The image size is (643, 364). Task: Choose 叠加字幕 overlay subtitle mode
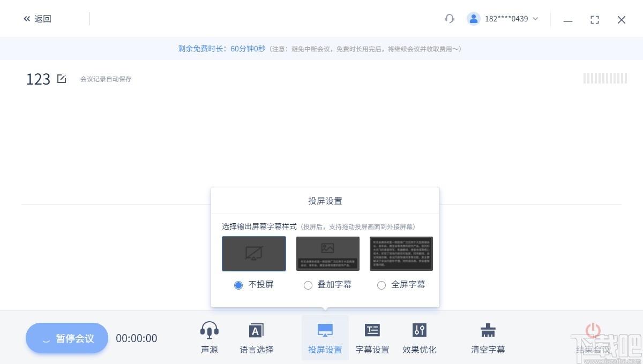point(308,285)
